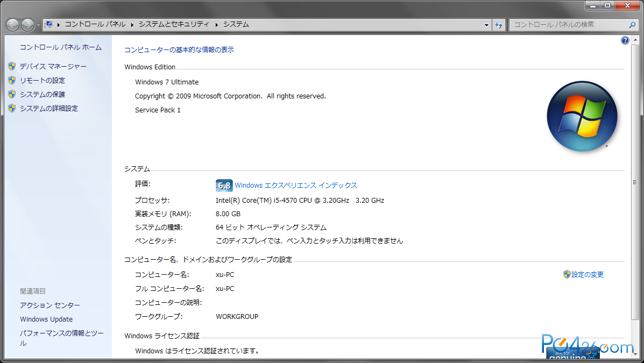The height and width of the screenshot is (363, 644).
Task: Open パフォーマンスの情報とツール link
Action: click(x=62, y=338)
